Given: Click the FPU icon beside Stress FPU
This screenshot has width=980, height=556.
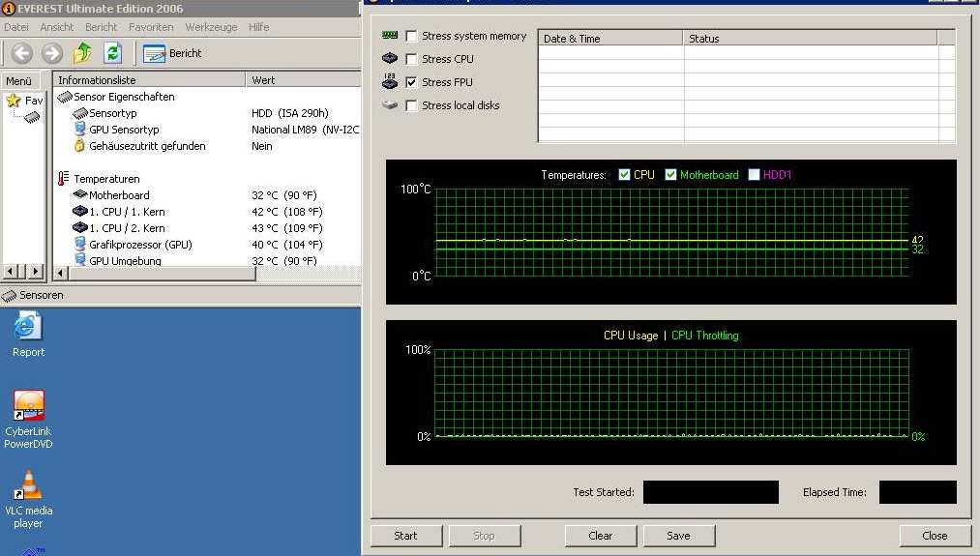Looking at the screenshot, I should 389,80.
